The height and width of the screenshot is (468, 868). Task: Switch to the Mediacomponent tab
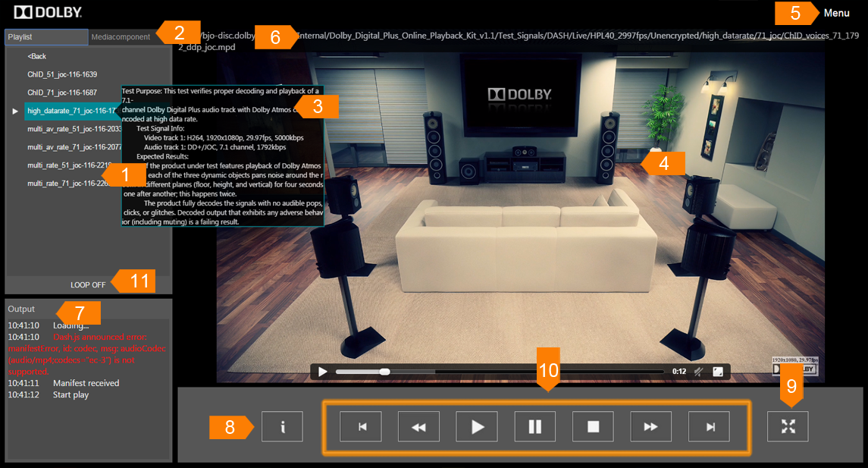[121, 37]
